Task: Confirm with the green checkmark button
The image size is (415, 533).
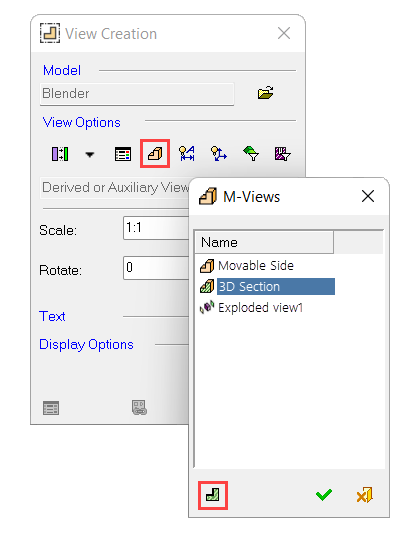Action: [324, 495]
